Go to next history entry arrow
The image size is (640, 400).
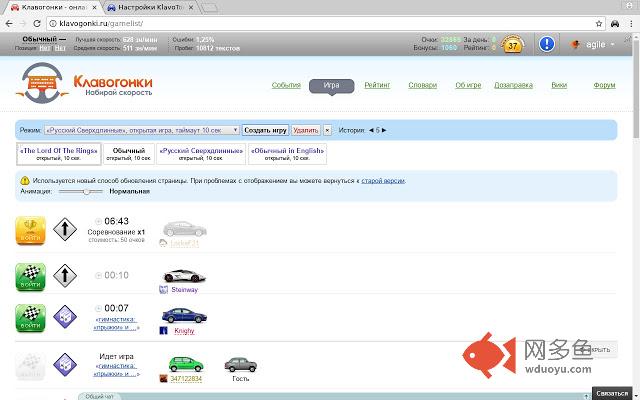[384, 130]
